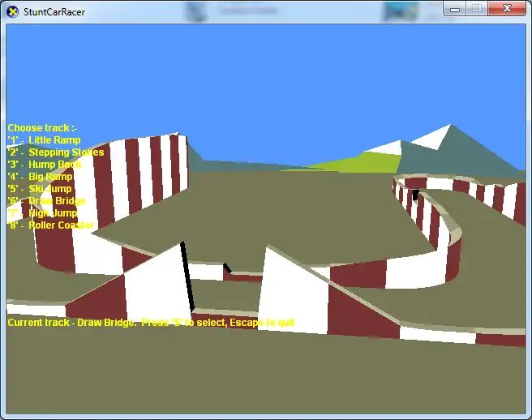Viewport: 532px width, 420px height.
Task: Maximize the StuntCarRacer window
Action: click(477, 9)
